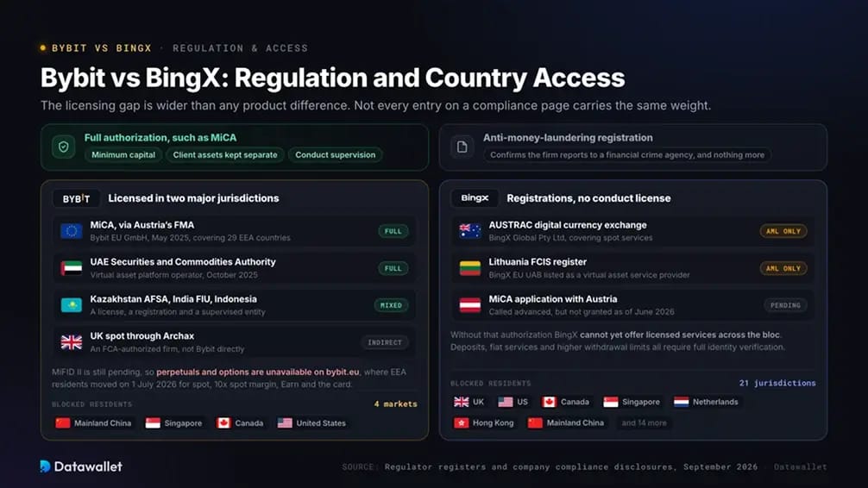868x488 pixels.
Task: Click 'Registrations, no conduct license' heading
Action: [588, 198]
